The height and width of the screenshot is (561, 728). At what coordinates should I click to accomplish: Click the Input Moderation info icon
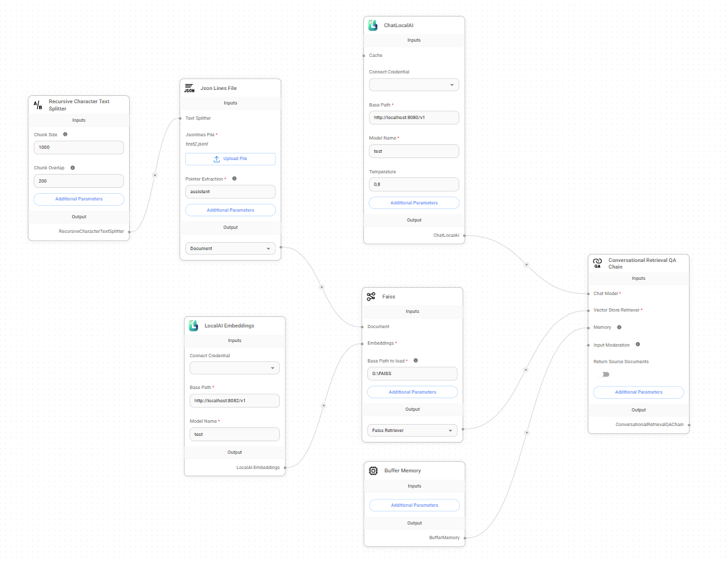[638, 344]
